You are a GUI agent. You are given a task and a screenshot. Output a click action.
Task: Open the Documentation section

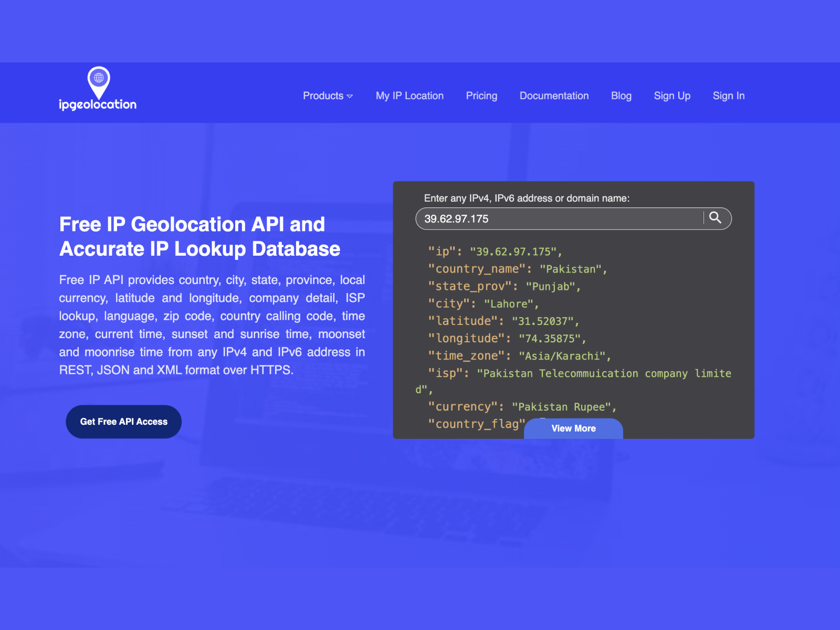click(554, 96)
